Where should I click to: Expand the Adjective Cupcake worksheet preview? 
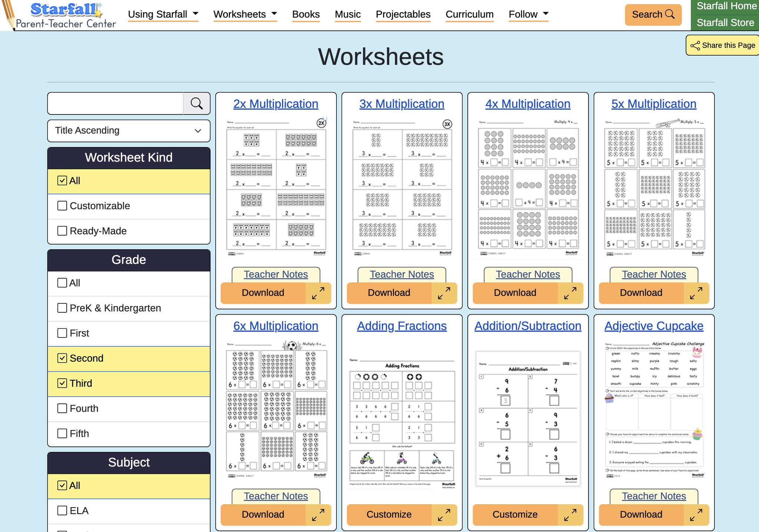click(x=696, y=515)
